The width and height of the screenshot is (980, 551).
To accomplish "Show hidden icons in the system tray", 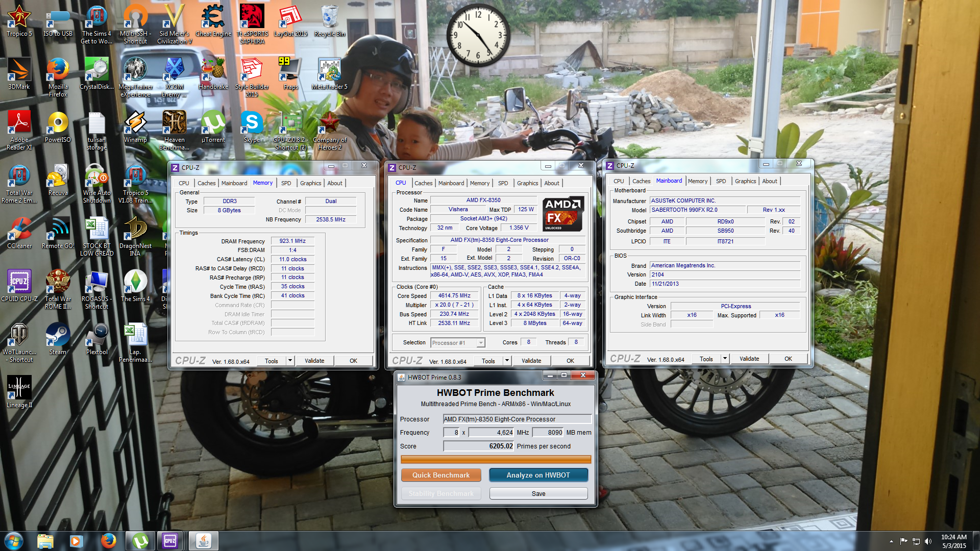I will click(891, 541).
